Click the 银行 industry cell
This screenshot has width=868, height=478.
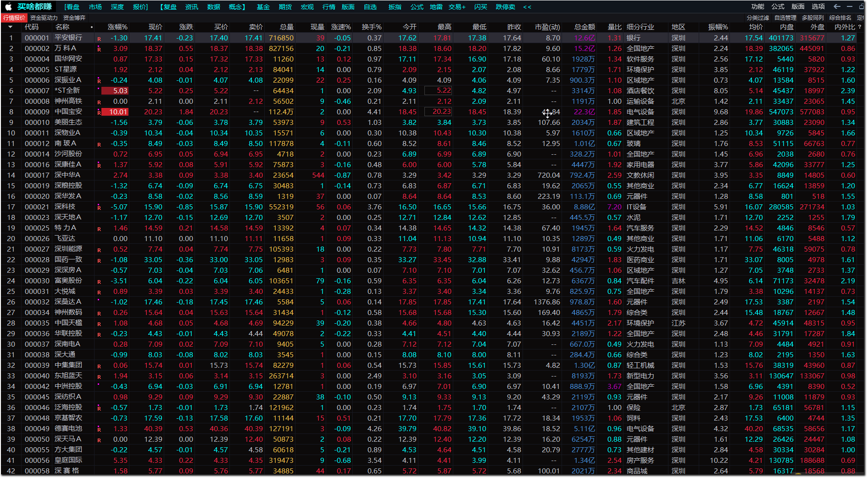tap(634, 38)
